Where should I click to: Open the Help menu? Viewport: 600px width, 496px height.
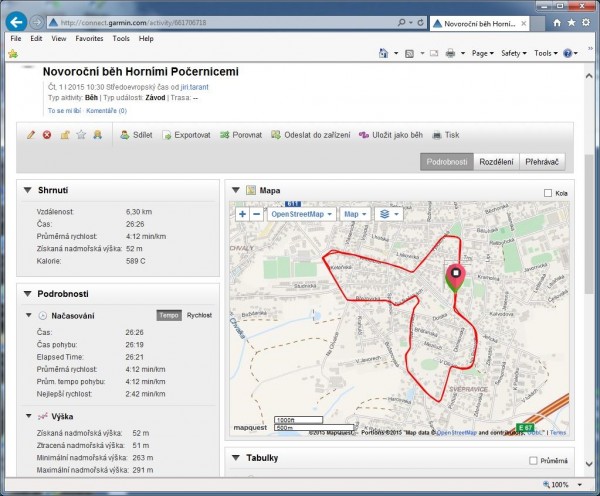pyautogui.click(x=146, y=38)
